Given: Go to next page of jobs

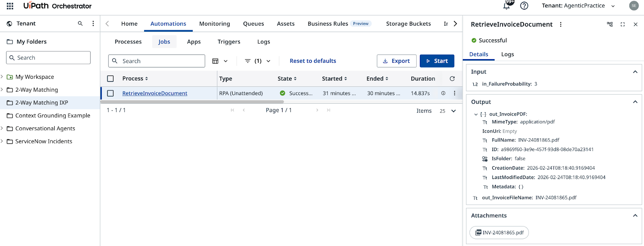Looking at the screenshot, I should click(x=317, y=110).
